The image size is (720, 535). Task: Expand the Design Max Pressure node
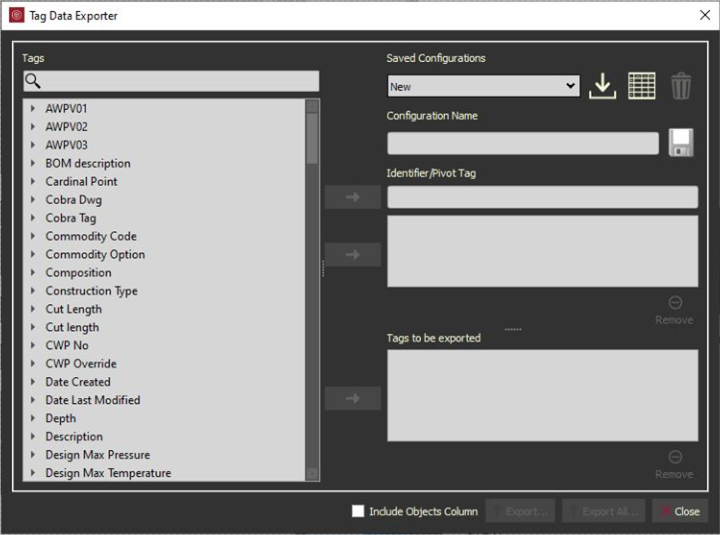point(33,455)
